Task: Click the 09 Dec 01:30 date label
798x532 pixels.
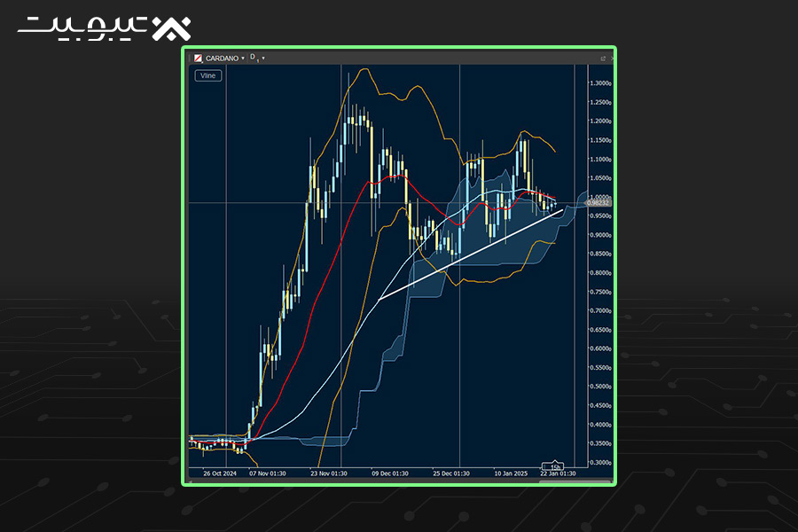Action: pyautogui.click(x=390, y=473)
